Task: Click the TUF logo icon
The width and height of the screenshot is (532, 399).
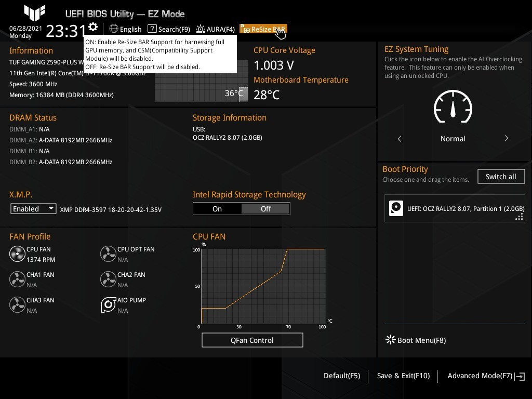Action: 34,13
